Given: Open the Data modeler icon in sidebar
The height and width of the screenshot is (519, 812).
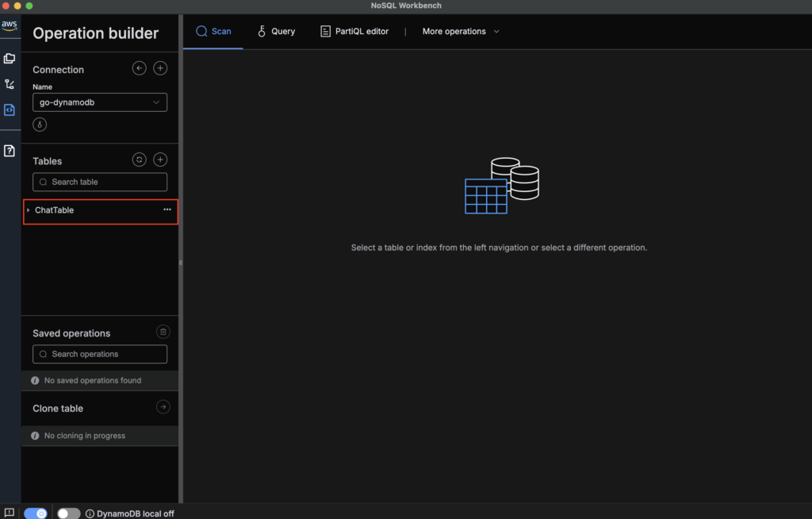Looking at the screenshot, I should click(10, 59).
